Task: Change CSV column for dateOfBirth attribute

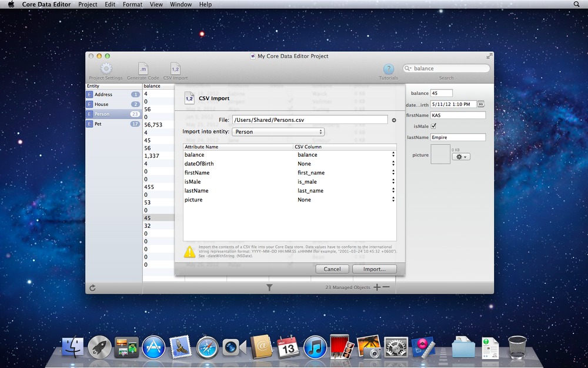Action: 345,164
